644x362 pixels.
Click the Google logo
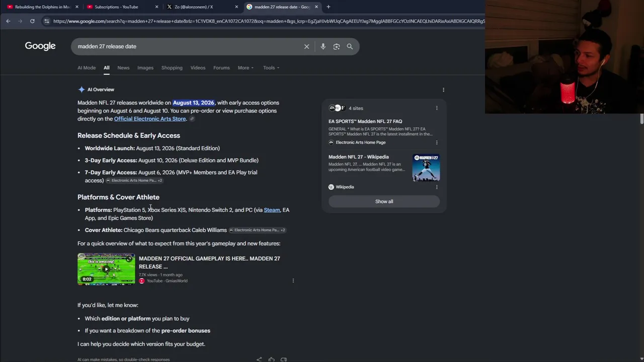(40, 46)
